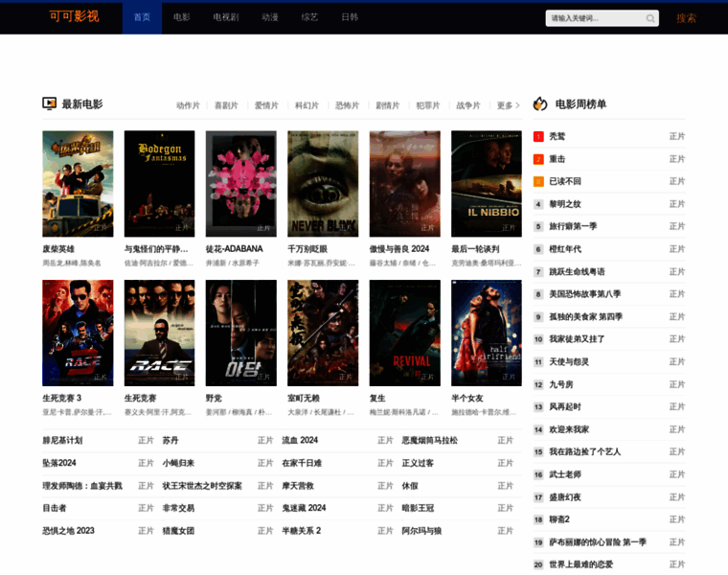Click the rank 3 badge for 已读不回
The image size is (728, 575).
tap(538, 181)
